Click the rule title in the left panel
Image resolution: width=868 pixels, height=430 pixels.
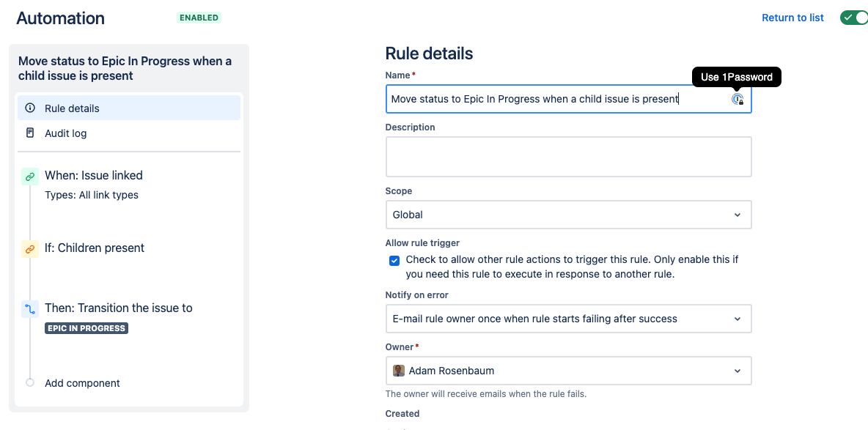[125, 68]
